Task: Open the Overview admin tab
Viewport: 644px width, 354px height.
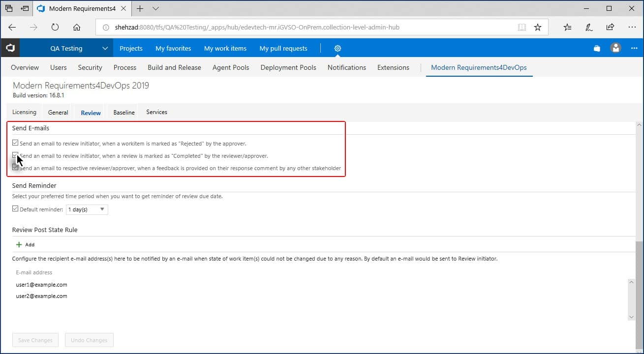Action: [25, 67]
